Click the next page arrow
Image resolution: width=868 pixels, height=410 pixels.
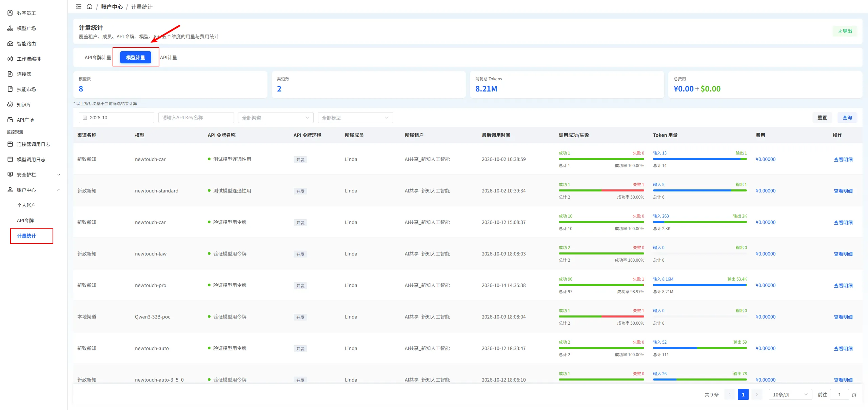pyautogui.click(x=756, y=394)
